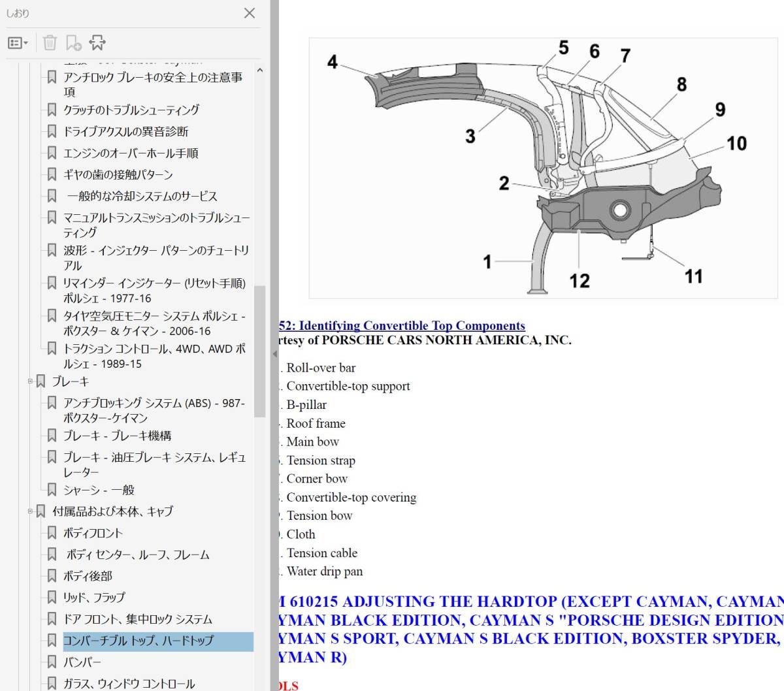Open bookmark ボディ後部

click(x=88, y=576)
